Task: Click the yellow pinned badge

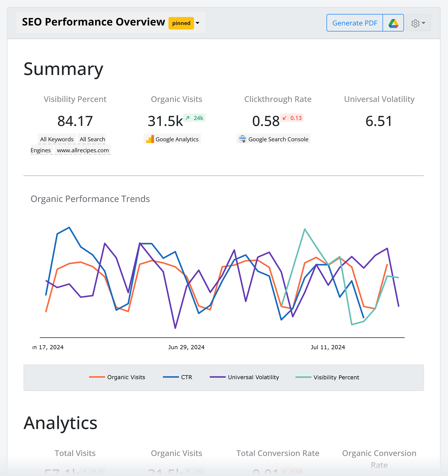Action: [x=181, y=23]
